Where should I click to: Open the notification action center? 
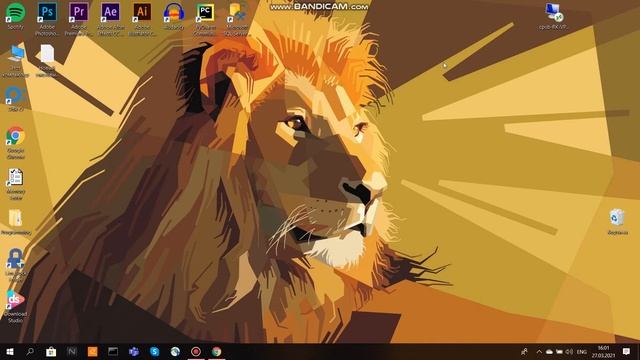click(x=627, y=351)
